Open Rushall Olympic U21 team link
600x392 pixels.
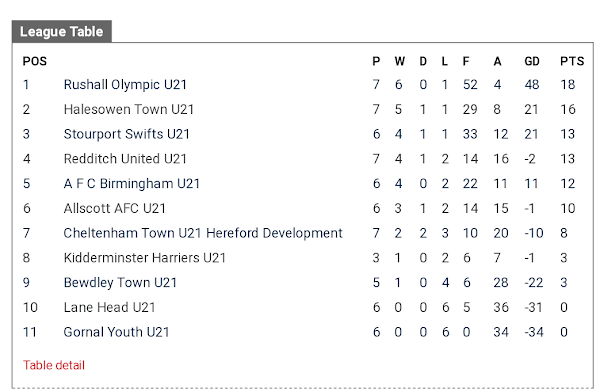125,85
